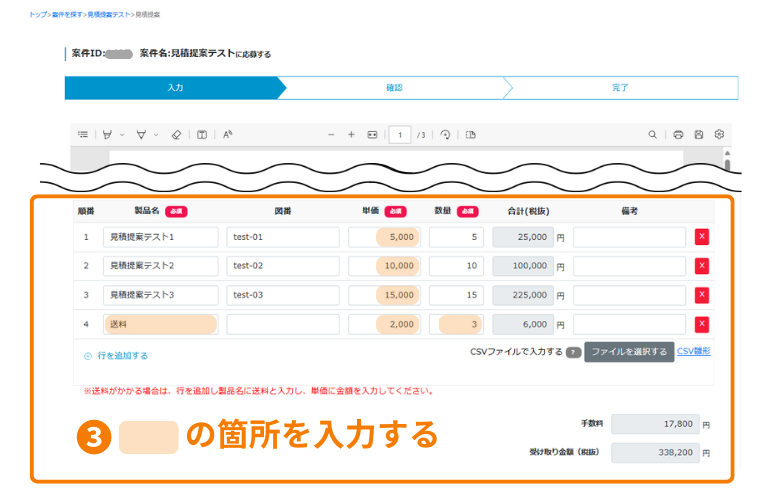Viewport: 770px width, 500px height.
Task: Open search in the PDF viewer
Action: tap(653, 134)
